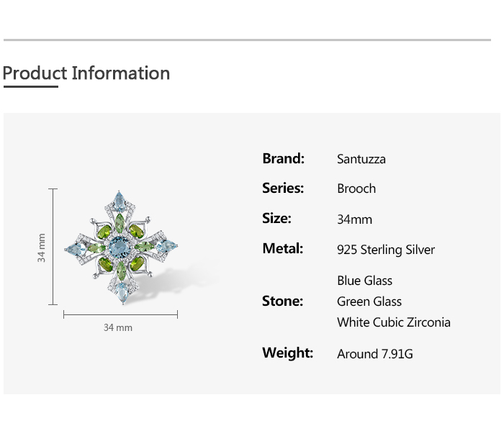504x436 pixels.
Task: Click the Blue Glass stone entry
Action: click(364, 281)
